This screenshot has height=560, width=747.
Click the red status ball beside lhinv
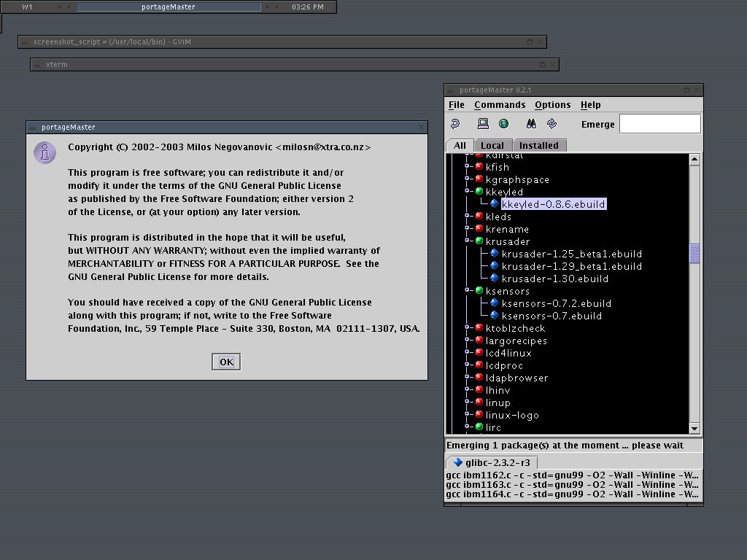click(479, 389)
